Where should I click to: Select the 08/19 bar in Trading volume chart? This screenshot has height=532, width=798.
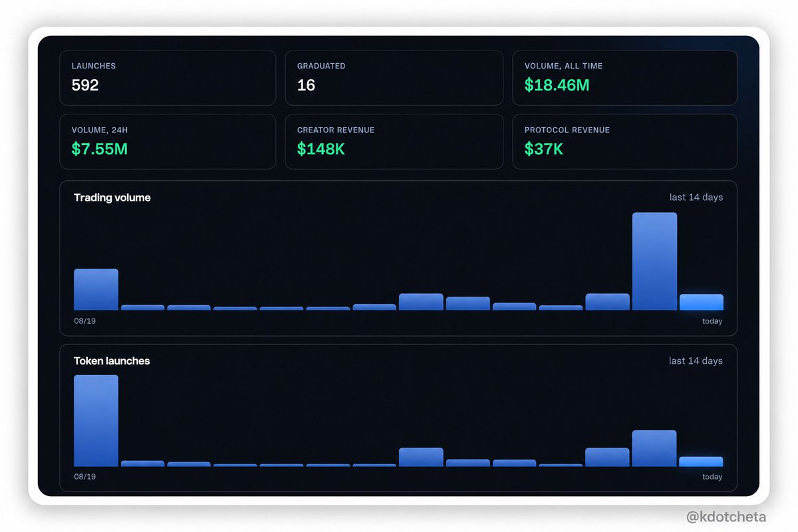pyautogui.click(x=96, y=289)
